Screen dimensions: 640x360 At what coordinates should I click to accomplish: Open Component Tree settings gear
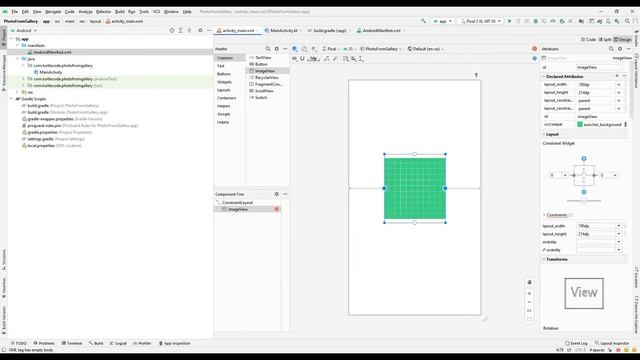coord(277,194)
